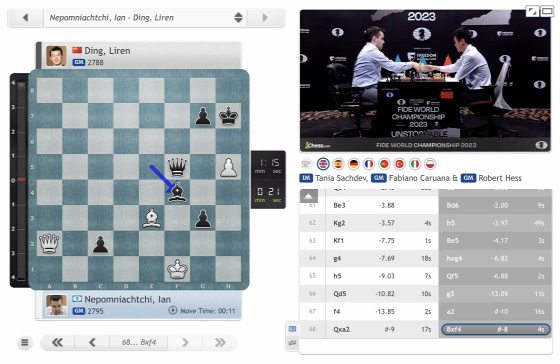This screenshot has height=364, width=560.
Task: Switch to table notation view tab
Action: 292,329
